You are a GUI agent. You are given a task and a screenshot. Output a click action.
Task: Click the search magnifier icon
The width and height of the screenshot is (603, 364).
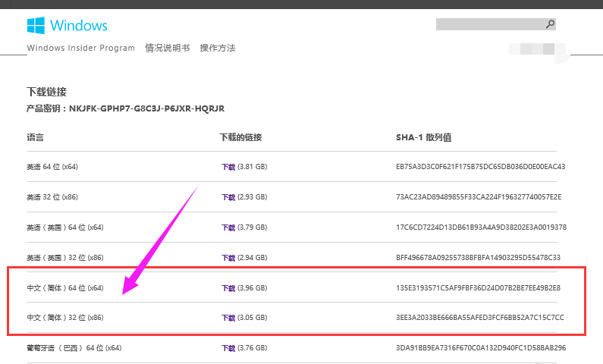(x=551, y=24)
